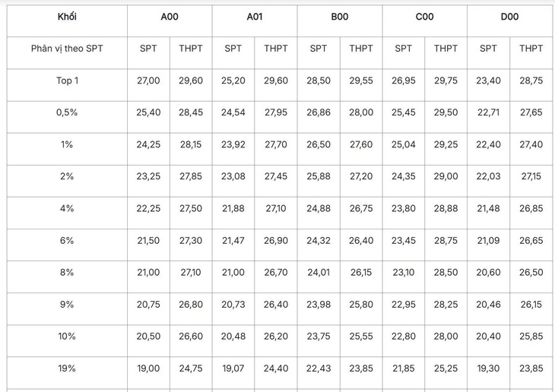This screenshot has height=392, width=555.
Task: Click the C00 column header
Action: [x=425, y=21]
